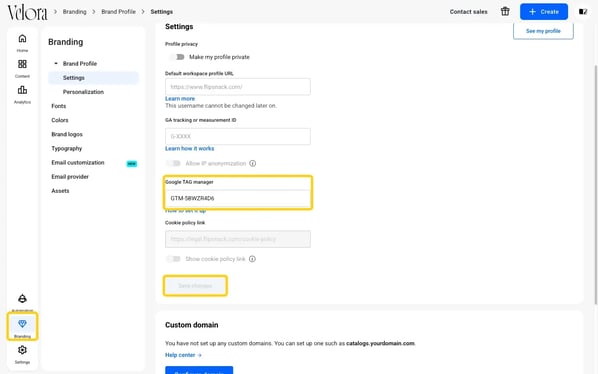Screen dimensions: 598x374
Task: Click the Settings breadcrumb
Action: (161, 12)
